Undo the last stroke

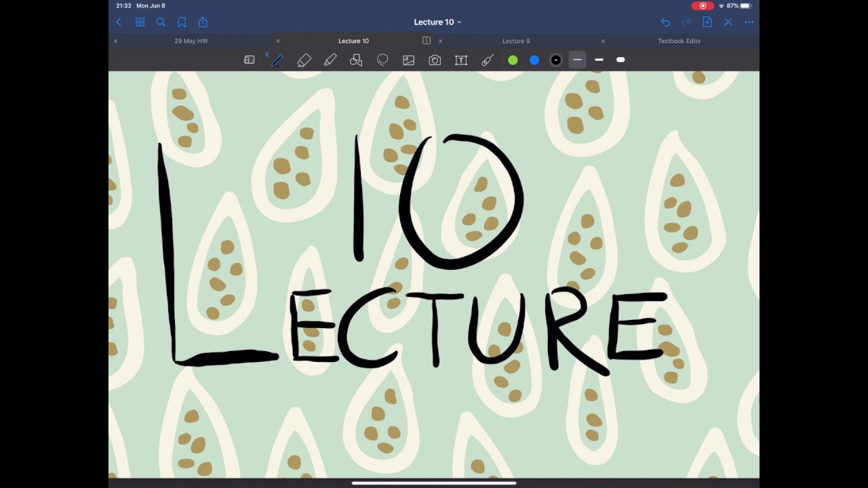pos(665,22)
